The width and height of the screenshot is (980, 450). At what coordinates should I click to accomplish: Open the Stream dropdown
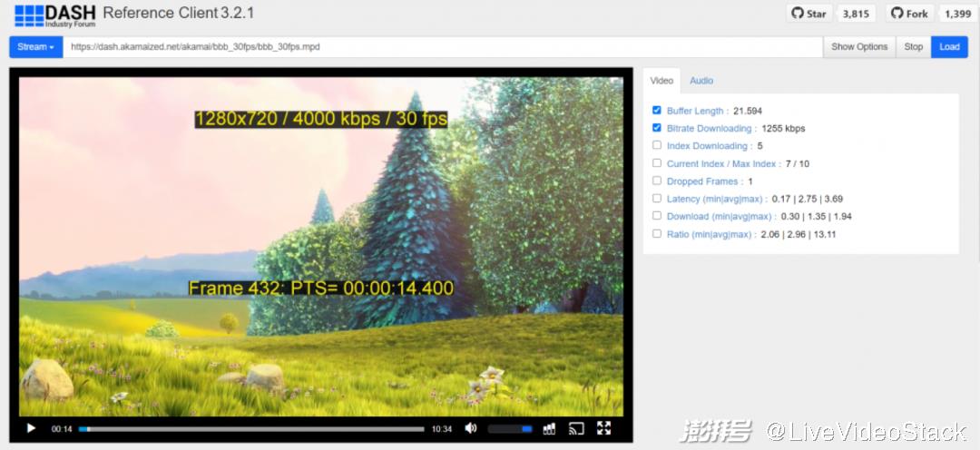coord(35,47)
